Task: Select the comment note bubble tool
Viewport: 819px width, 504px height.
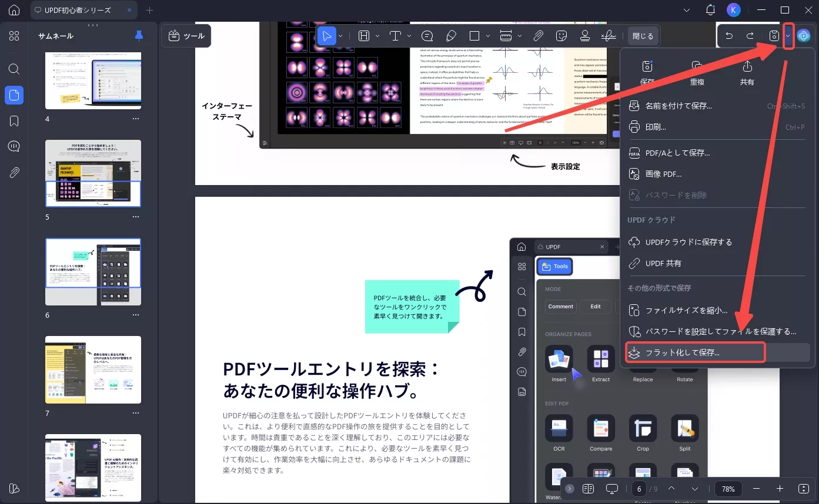Action: (427, 36)
